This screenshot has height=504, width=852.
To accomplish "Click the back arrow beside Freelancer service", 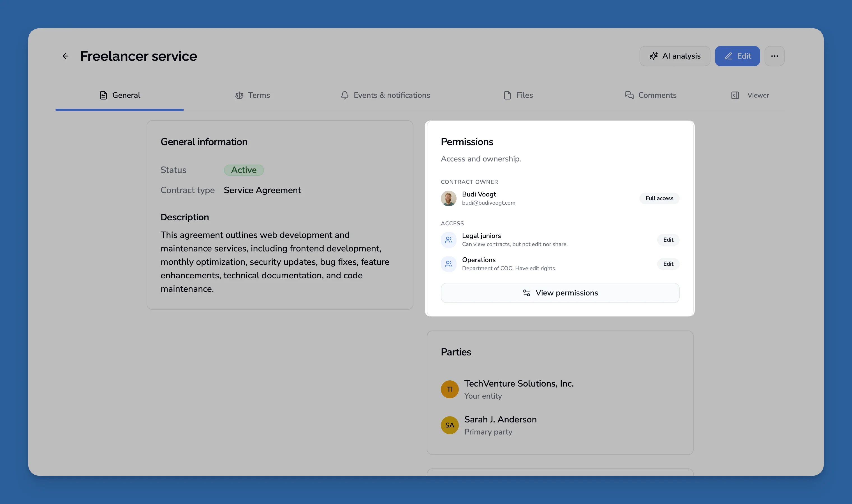I will tap(66, 56).
